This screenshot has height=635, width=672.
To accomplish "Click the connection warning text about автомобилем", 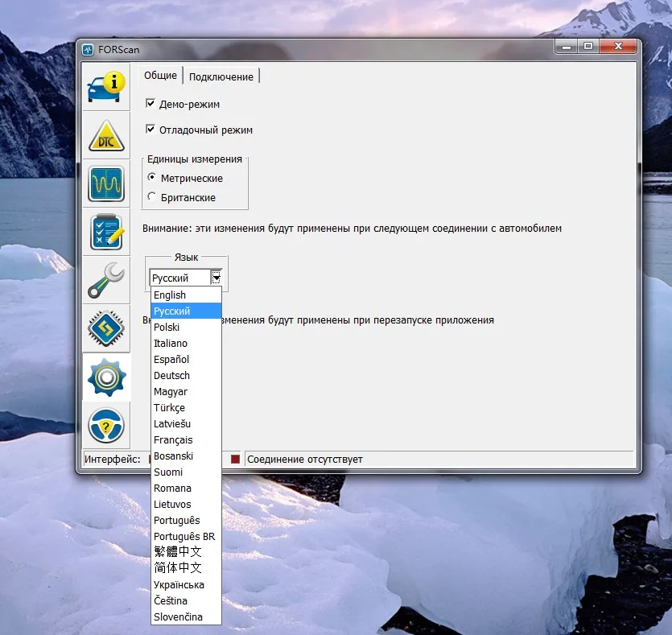I will point(352,229).
